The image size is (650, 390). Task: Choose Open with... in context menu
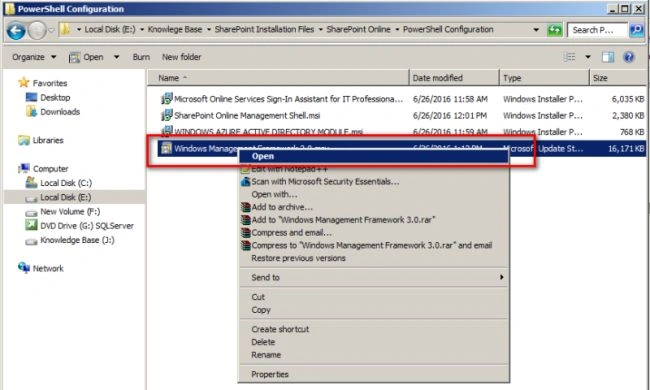[374, 194]
